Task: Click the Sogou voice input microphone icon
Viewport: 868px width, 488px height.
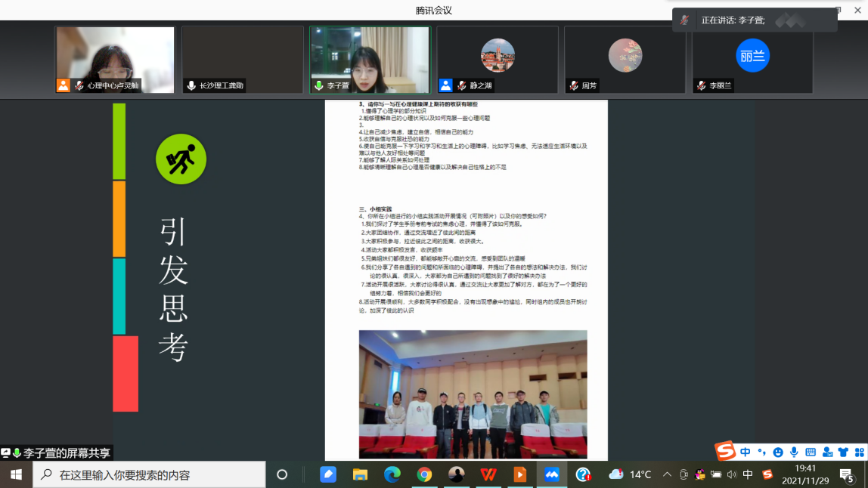Action: click(794, 452)
